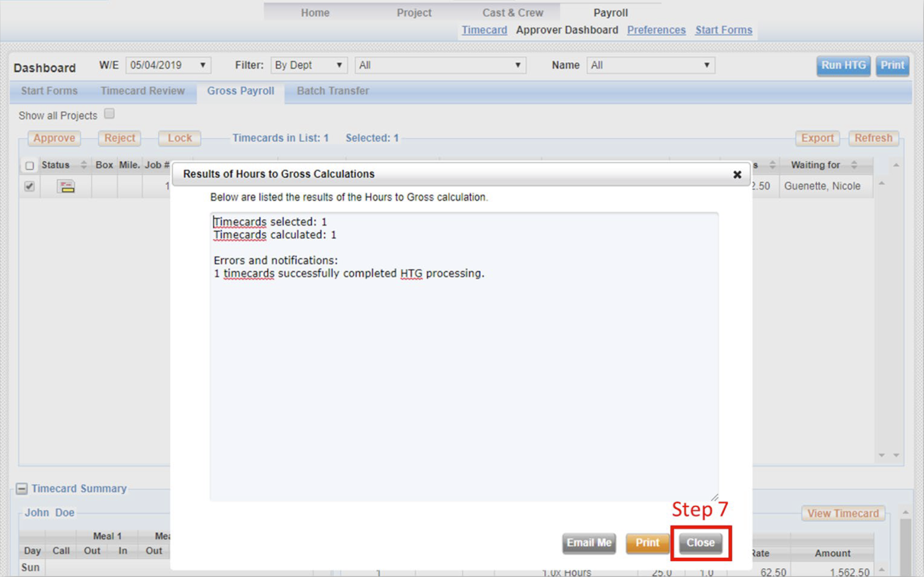924x577 pixels.
Task: Switch to the Batch Transfer tab
Action: tap(333, 91)
